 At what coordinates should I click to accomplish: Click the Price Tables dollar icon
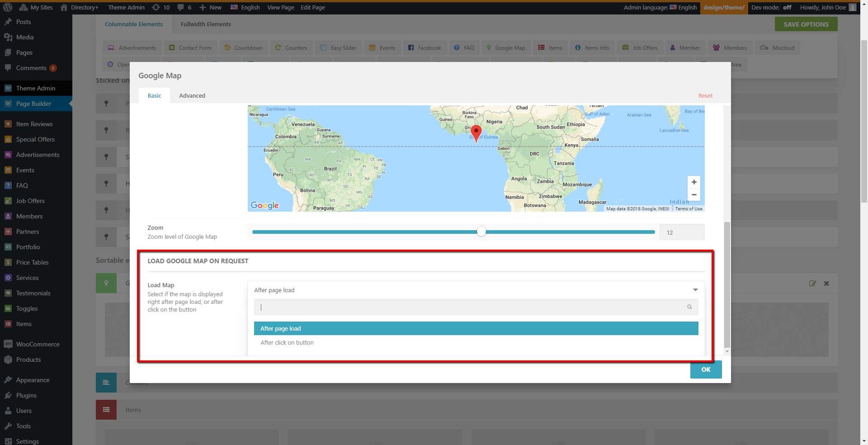[x=8, y=262]
